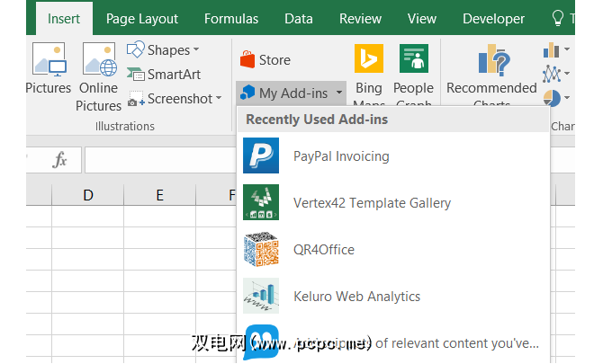603x364 pixels.
Task: Open the PayPal Invoicing add-in
Action: click(x=341, y=156)
